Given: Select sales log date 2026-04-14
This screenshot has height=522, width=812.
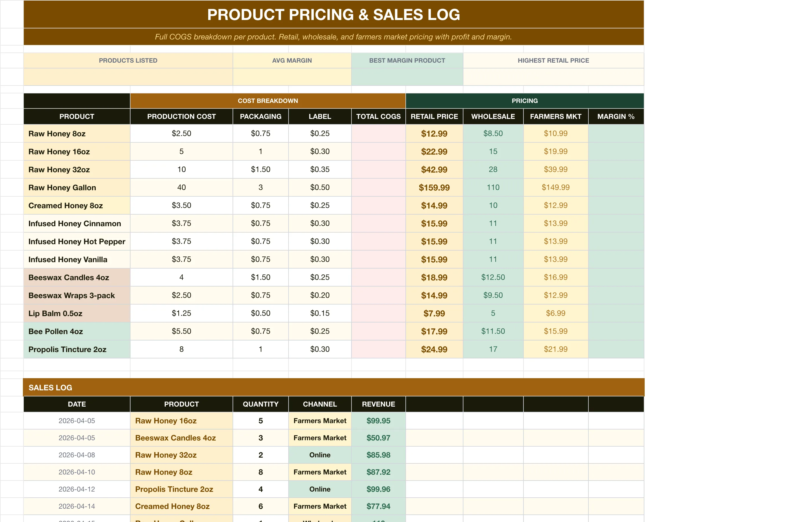Looking at the screenshot, I should [77, 506].
